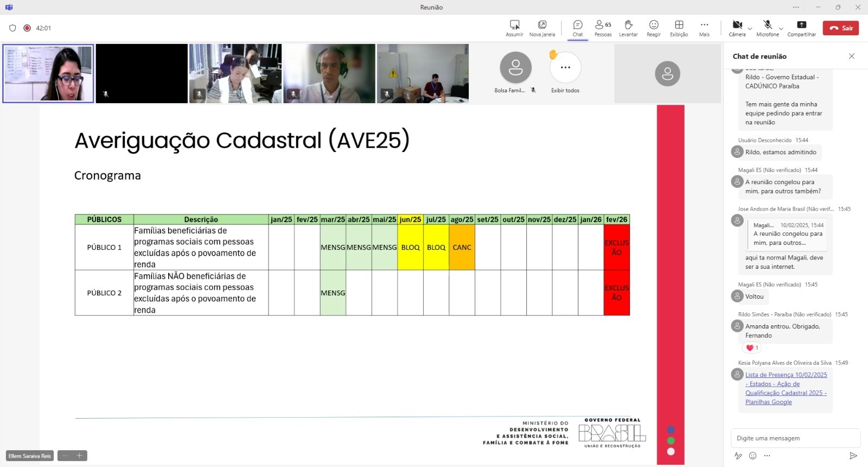Click the Digite uma mensagem field
This screenshot has height=467, width=868.
pos(795,438)
